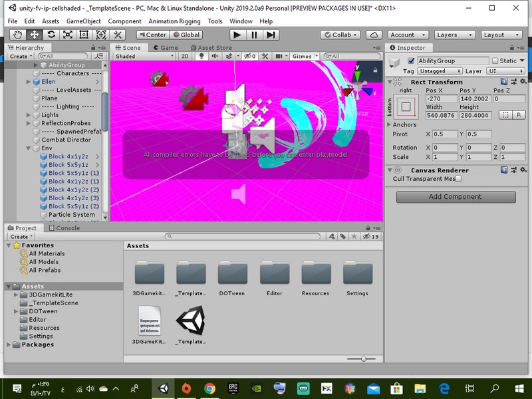Select the Scale tool
The width and height of the screenshot is (532, 399).
[x=68, y=35]
